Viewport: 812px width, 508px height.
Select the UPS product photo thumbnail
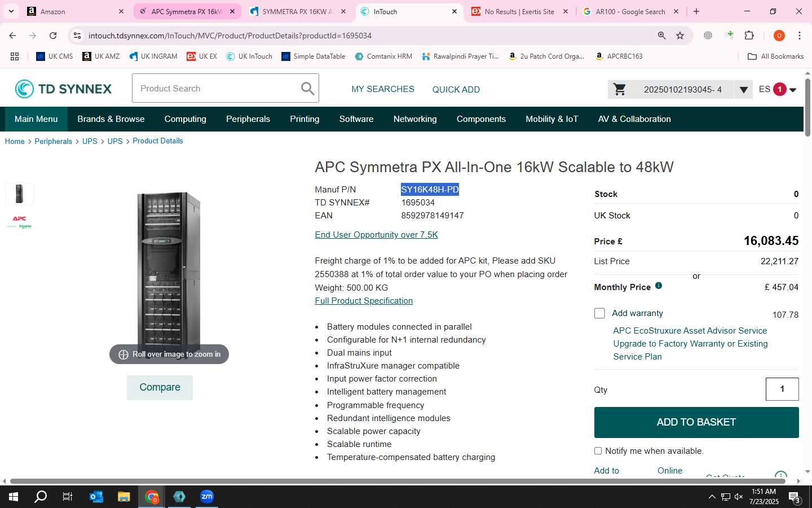point(19,194)
